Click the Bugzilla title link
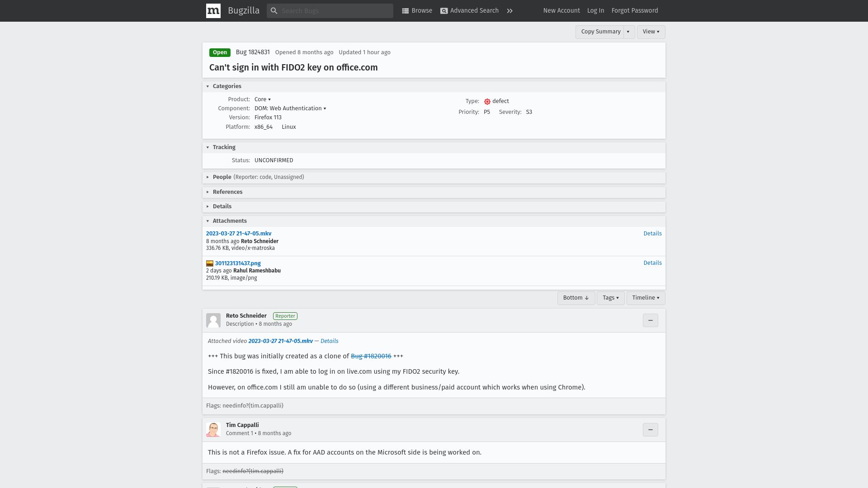 pos(244,11)
